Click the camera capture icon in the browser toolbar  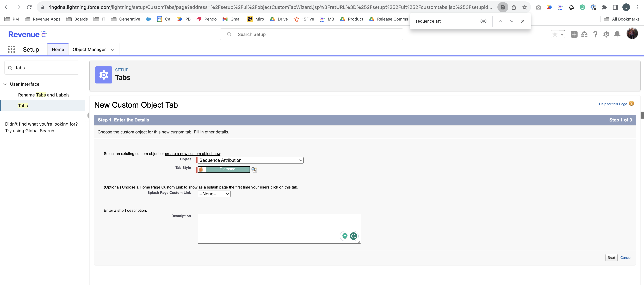click(x=538, y=7)
